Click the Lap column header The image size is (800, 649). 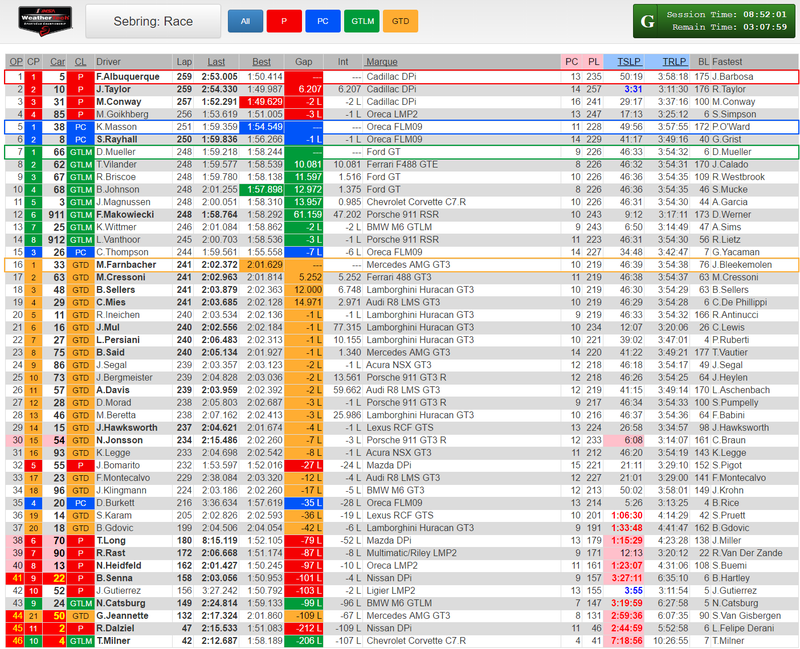pos(184,62)
